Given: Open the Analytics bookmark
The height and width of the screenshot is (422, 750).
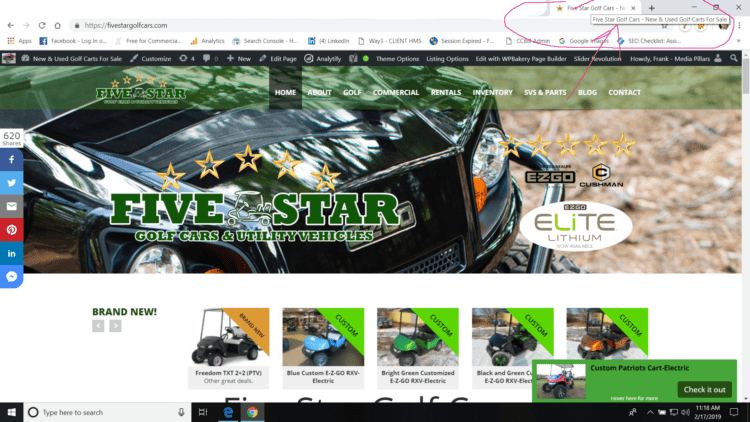Looking at the screenshot, I should pos(208,41).
